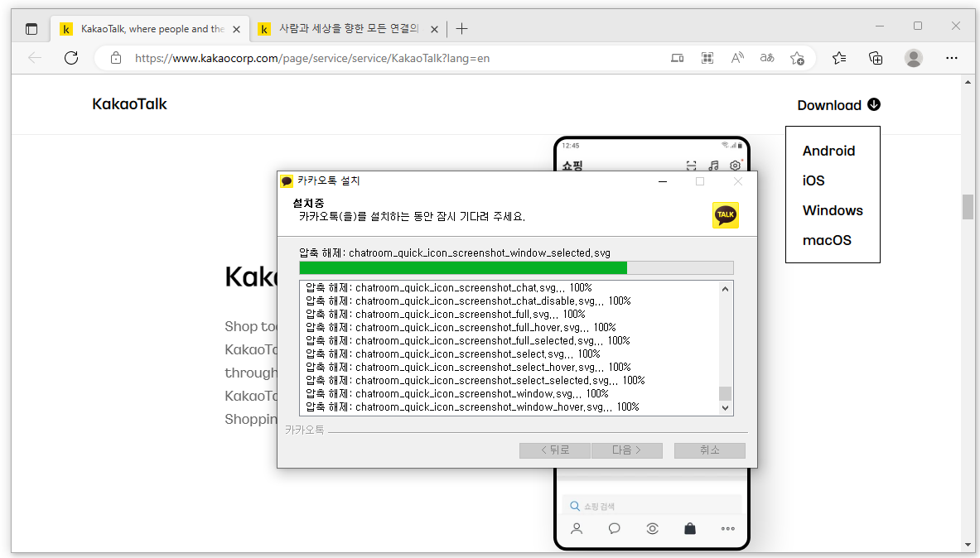The width and height of the screenshot is (980, 558).
Task: Tap the phone mockup view eye icon
Action: pyautogui.click(x=652, y=529)
